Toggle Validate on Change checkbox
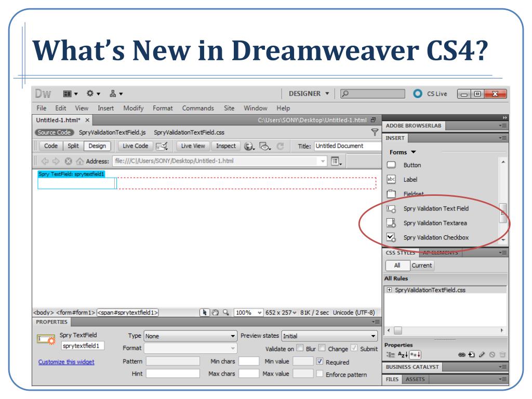 [x=322, y=348]
